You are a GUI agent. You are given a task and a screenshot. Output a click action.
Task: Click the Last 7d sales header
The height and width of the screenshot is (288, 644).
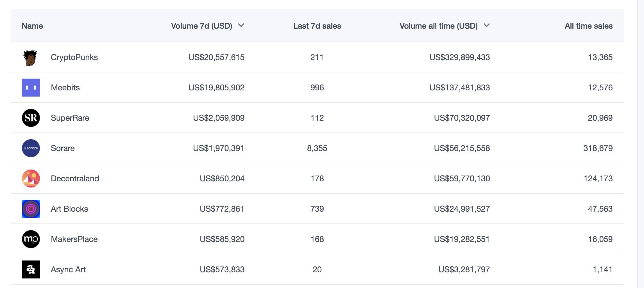317,26
